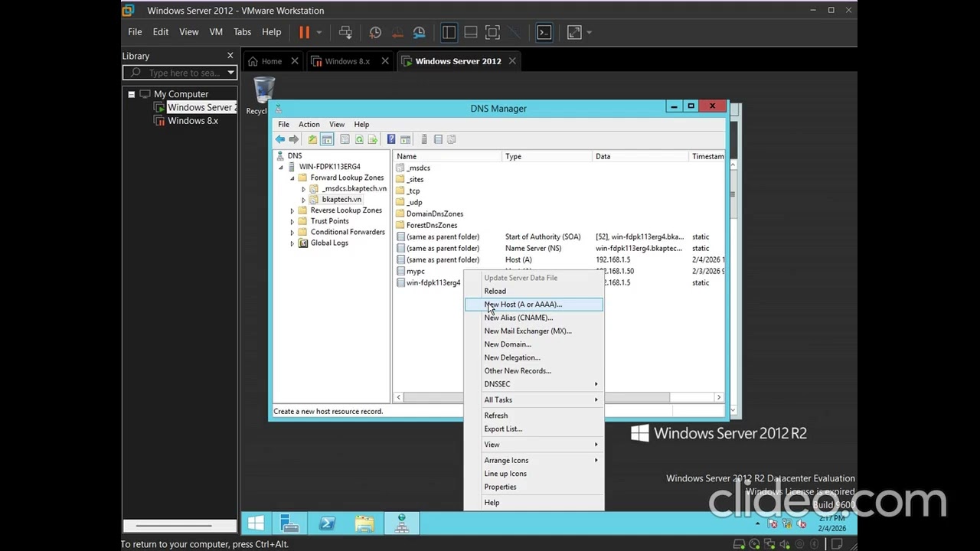This screenshot has height=551, width=980.
Task: Switch to the Home tab
Action: click(x=272, y=61)
